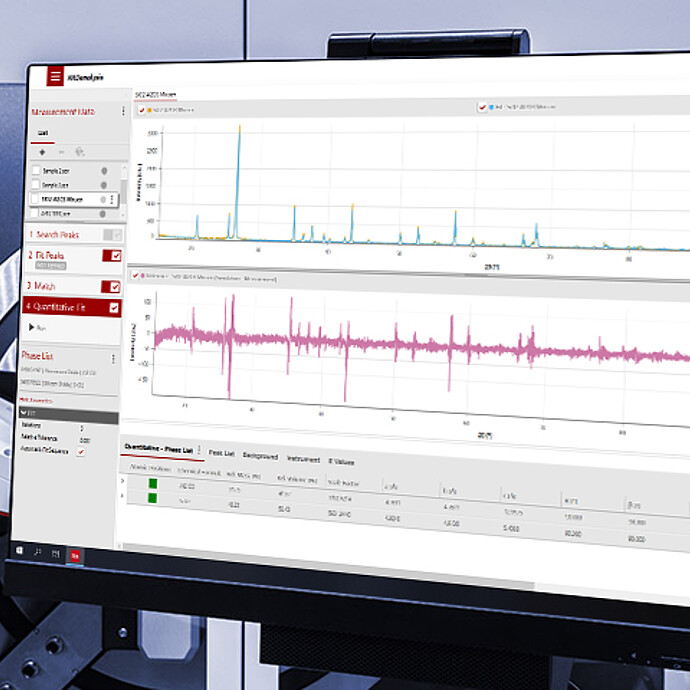Click Run play icon under Quantitative Fit

pyautogui.click(x=31, y=327)
